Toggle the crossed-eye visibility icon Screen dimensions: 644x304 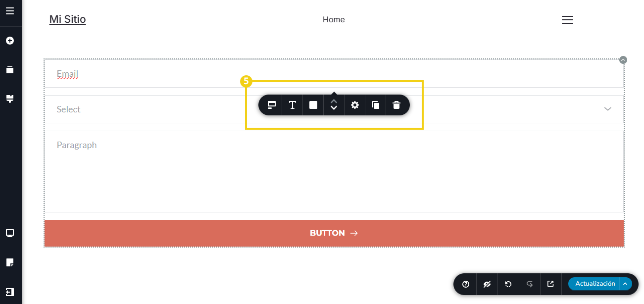click(487, 284)
